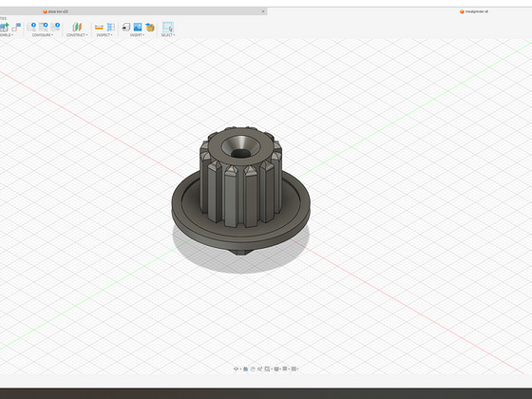Open the Grid and Snaps icon

pos(285,369)
